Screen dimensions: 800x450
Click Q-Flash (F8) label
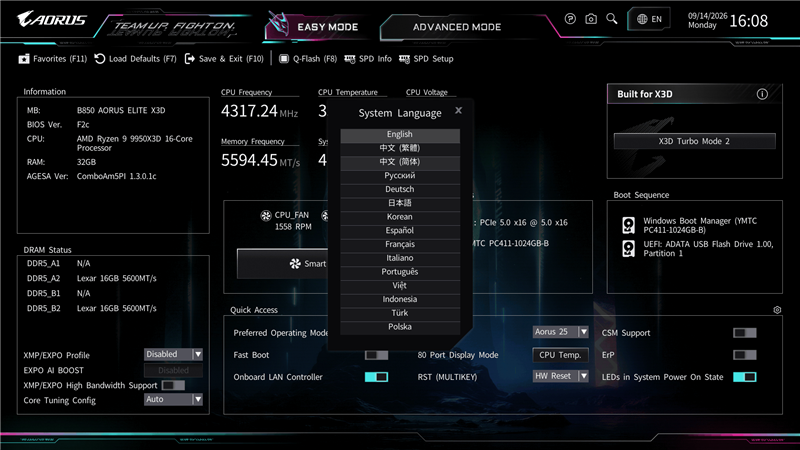(315, 59)
